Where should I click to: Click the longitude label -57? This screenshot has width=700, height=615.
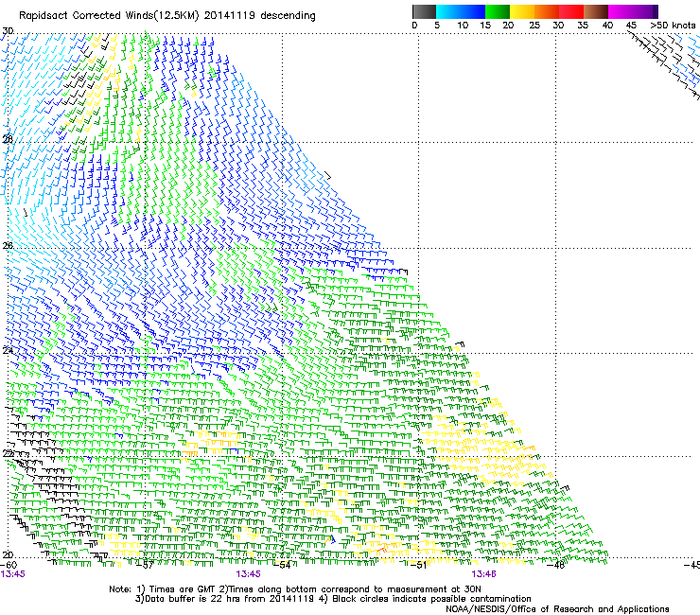tap(145, 566)
